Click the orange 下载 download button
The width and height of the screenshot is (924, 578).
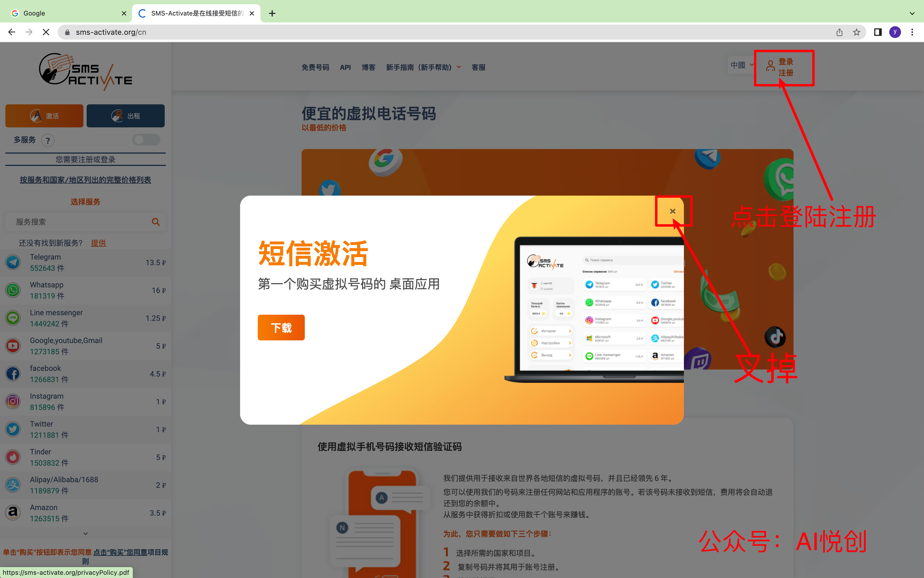tap(281, 327)
